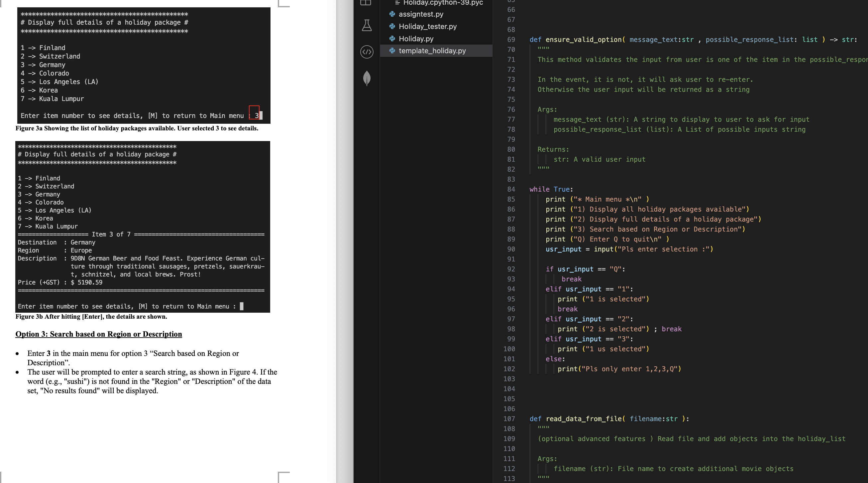Screen dimensions: 868x483
Task: Click line number 84 in the gutter
Action: pos(511,189)
